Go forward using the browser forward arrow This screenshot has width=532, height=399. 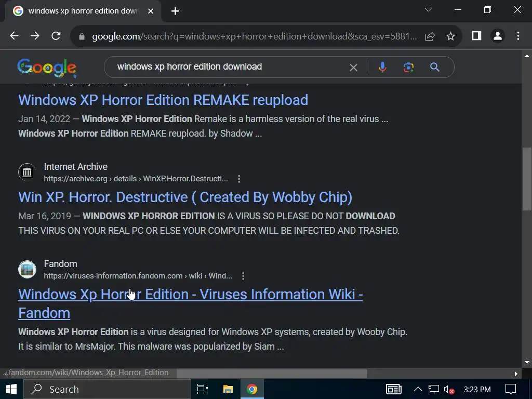click(35, 36)
